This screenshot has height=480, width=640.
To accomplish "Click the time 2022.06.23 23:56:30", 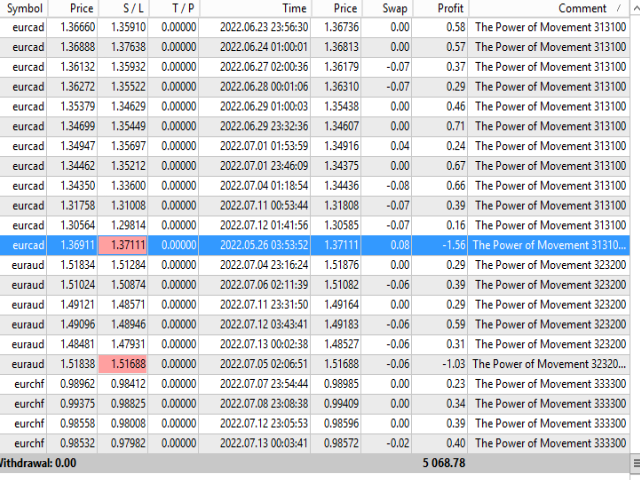I will point(264,27).
